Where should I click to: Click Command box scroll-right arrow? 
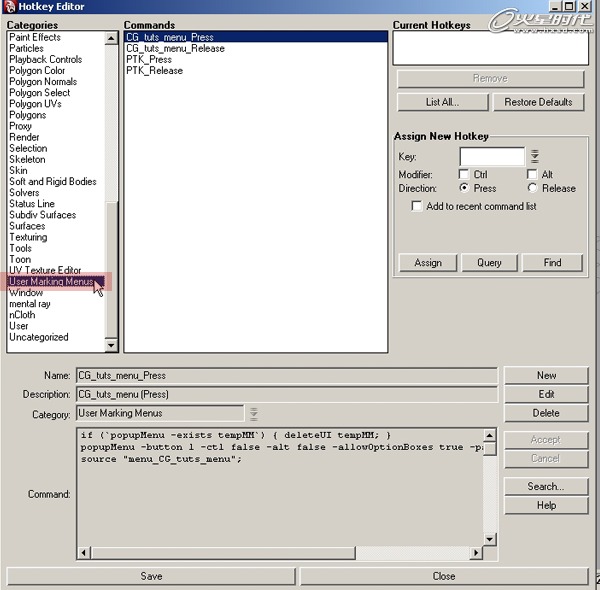476,553
